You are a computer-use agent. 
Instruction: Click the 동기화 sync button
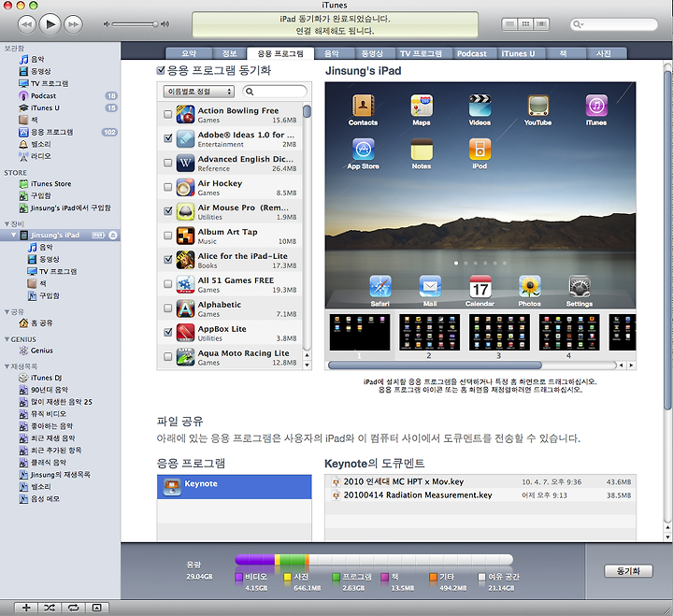[628, 571]
